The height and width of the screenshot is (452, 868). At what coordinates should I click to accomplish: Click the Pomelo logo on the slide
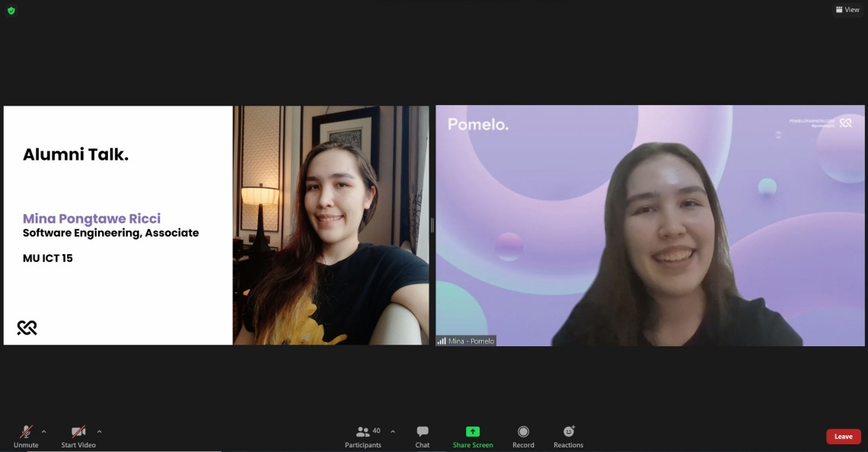pyautogui.click(x=27, y=327)
